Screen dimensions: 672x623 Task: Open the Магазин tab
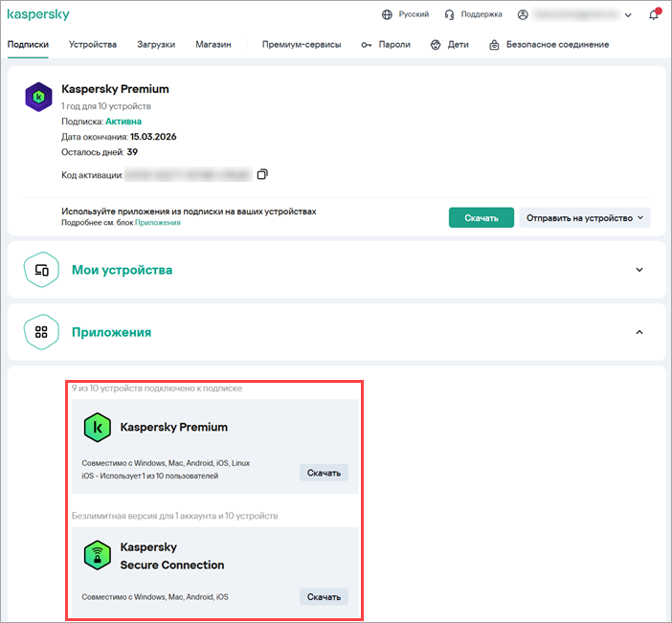(213, 45)
